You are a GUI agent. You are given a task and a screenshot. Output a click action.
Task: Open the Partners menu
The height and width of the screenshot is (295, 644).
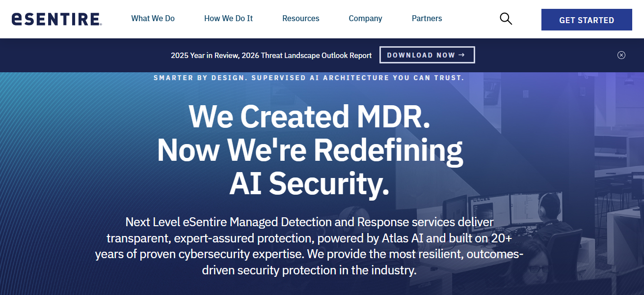[x=427, y=19]
